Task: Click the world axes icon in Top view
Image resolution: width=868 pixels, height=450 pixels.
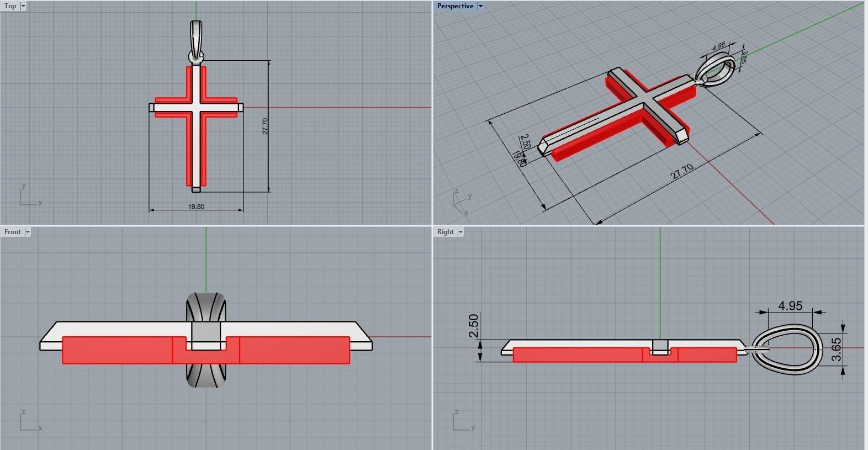Action: (x=31, y=194)
